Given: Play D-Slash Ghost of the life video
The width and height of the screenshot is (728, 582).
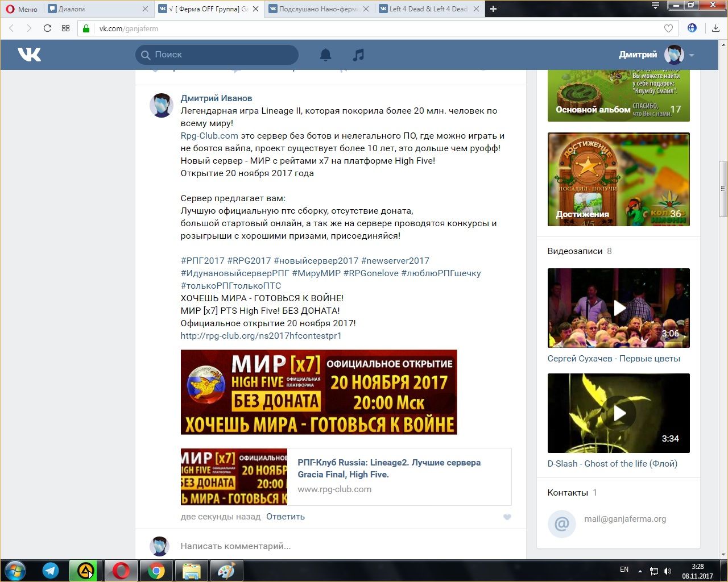Looking at the screenshot, I should coord(619,413).
